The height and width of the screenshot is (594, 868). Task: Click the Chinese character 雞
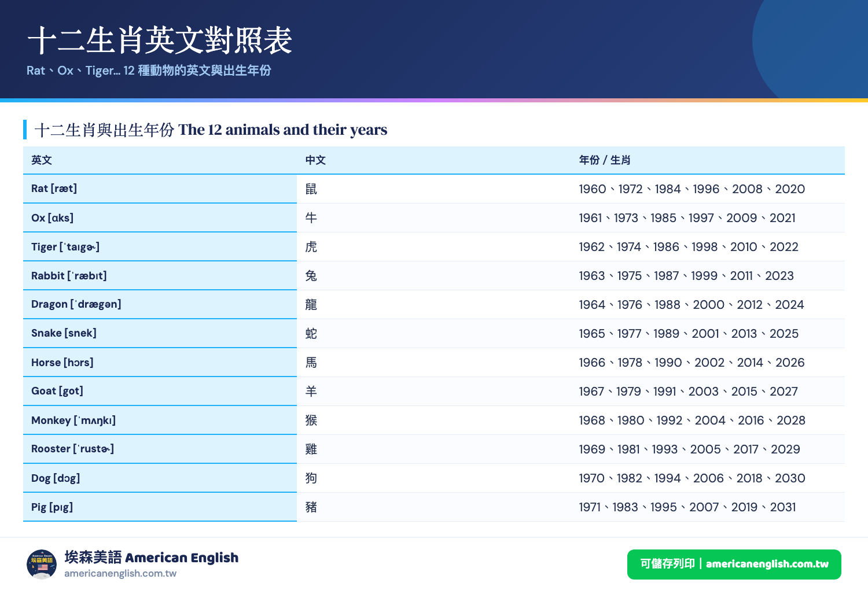point(311,449)
